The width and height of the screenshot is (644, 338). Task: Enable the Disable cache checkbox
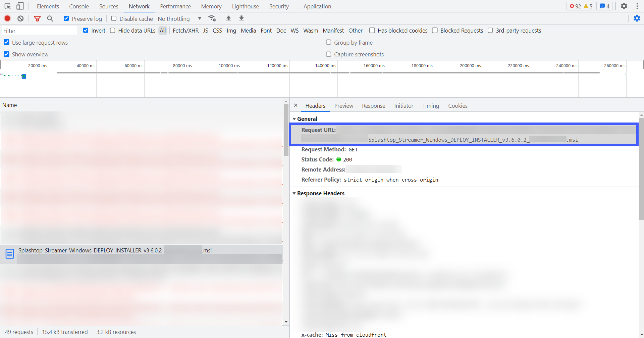coord(114,18)
